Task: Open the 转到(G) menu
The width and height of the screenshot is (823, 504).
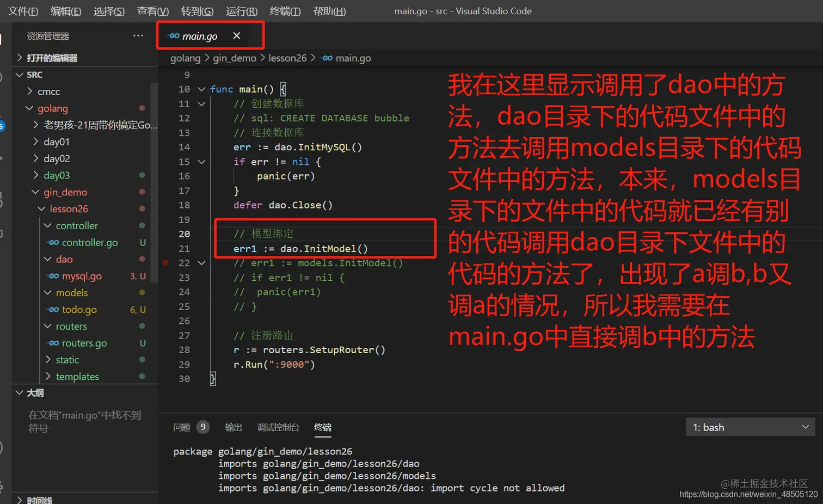Action: point(197,11)
